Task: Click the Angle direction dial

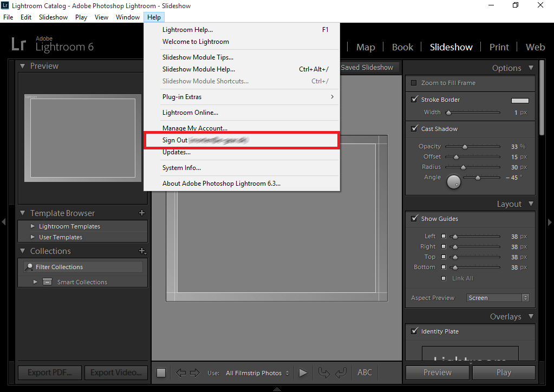Action: [x=454, y=181]
